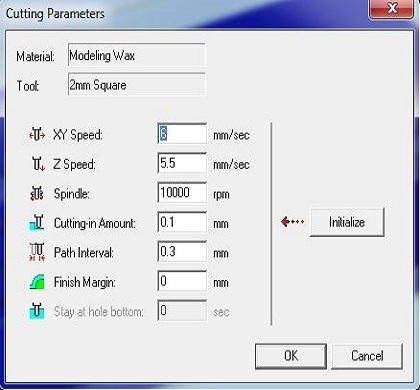
Task: Click the XY Speed label
Action: (x=78, y=135)
